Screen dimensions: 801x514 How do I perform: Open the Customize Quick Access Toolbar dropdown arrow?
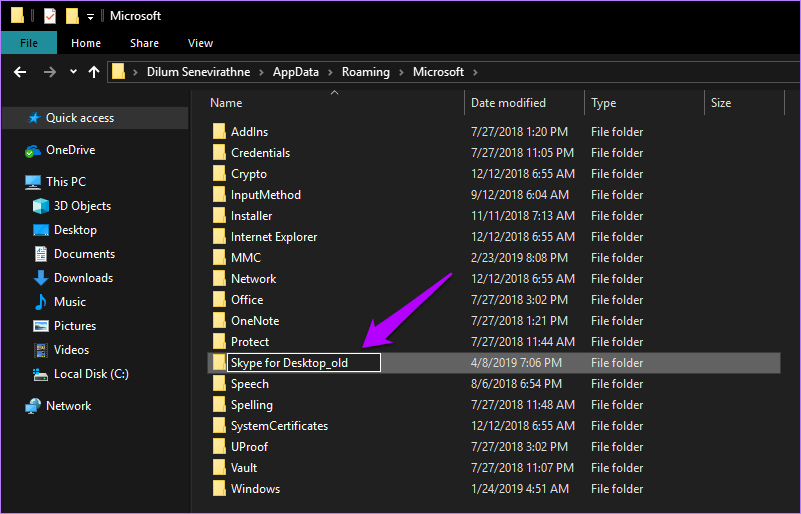click(90, 17)
